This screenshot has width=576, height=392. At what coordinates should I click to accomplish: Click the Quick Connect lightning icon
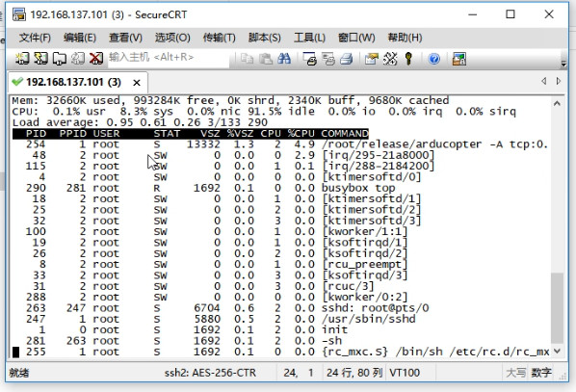40,59
